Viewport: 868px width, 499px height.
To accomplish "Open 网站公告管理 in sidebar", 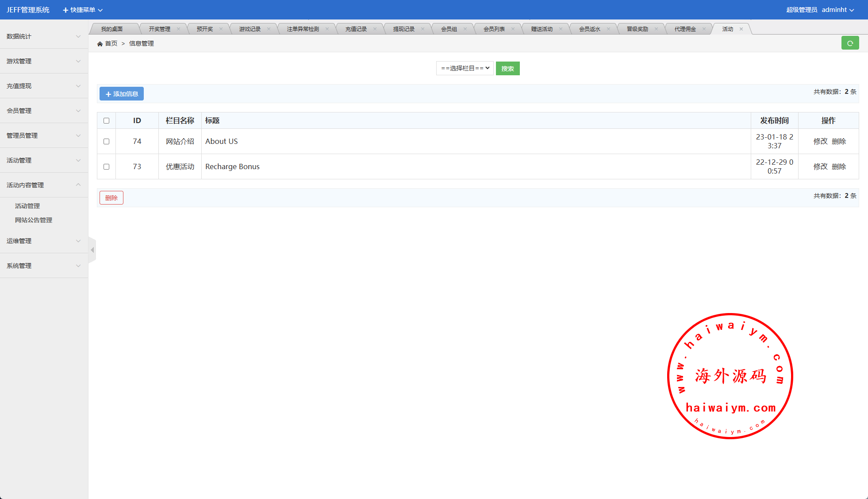I will pos(34,220).
